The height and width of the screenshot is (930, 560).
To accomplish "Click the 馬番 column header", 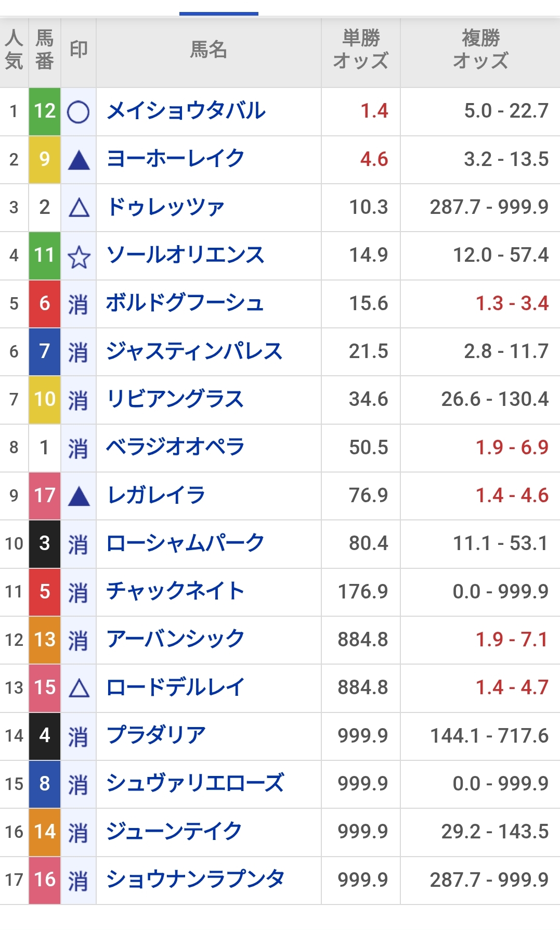I will pyautogui.click(x=45, y=50).
